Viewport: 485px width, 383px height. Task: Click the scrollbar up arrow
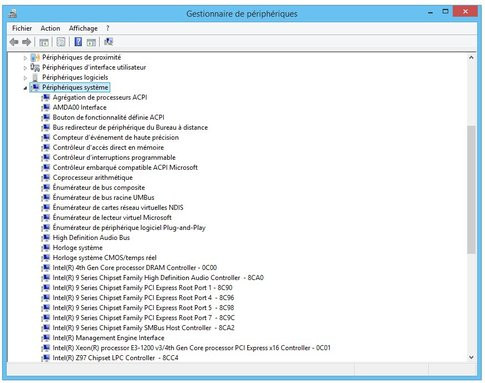[471, 57]
